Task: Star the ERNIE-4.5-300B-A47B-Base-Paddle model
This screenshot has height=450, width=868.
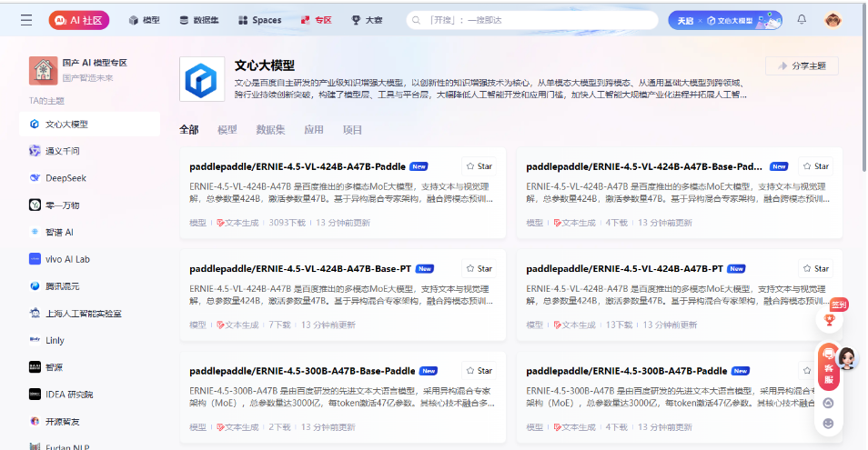Action: [479, 371]
